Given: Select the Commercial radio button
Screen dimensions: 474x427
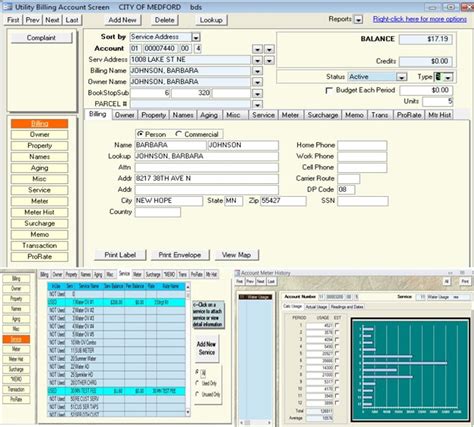Looking at the screenshot, I should point(178,134).
